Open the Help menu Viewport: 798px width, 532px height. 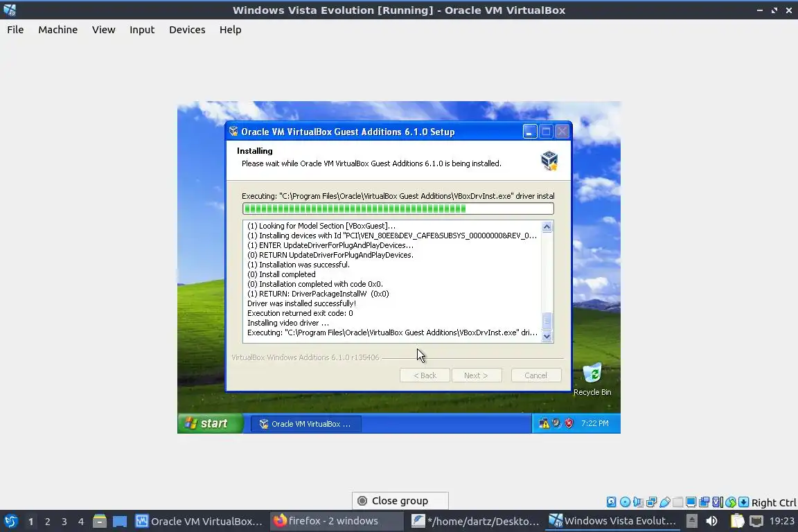coord(230,30)
